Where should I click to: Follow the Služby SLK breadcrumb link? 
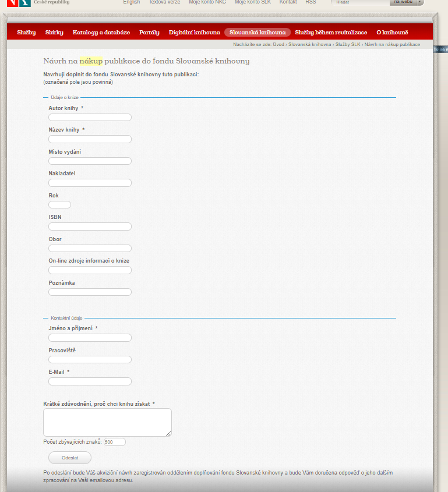[348, 44]
